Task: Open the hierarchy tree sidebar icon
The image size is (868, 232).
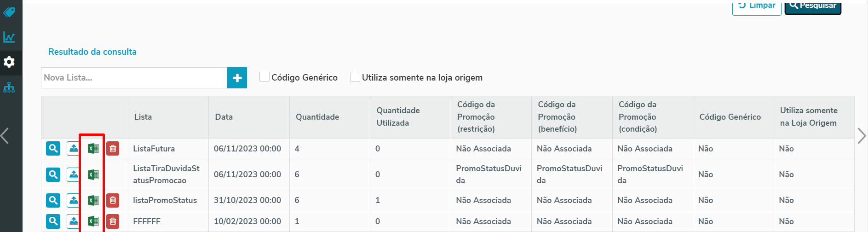Action: [x=9, y=87]
